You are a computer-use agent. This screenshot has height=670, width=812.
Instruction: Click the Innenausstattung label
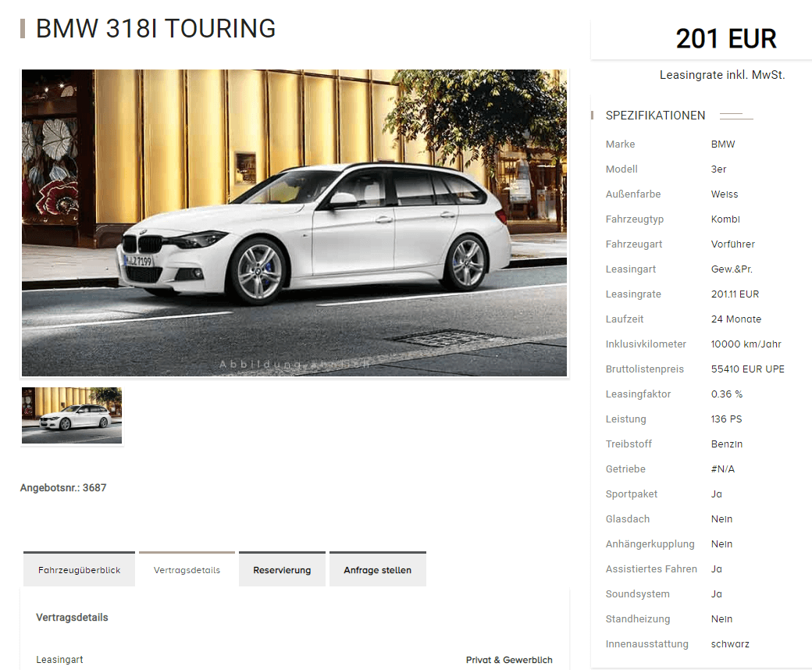646,644
